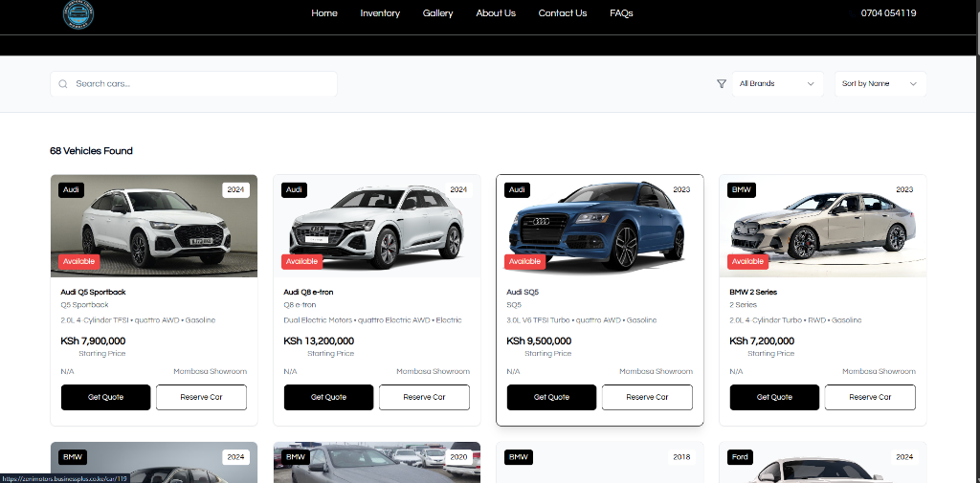This screenshot has height=483, width=980.
Task: Open the Sort by Name dropdown
Action: pos(880,84)
